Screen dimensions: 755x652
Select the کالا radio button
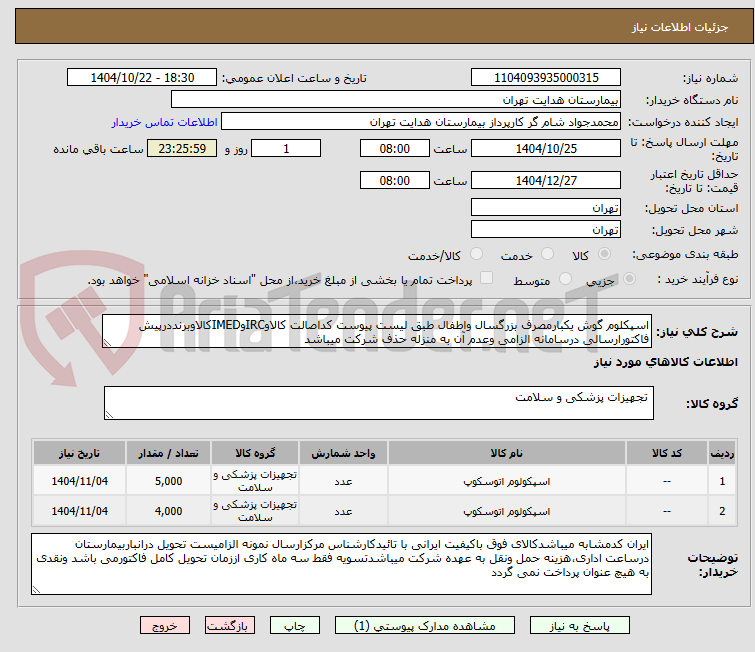604,254
